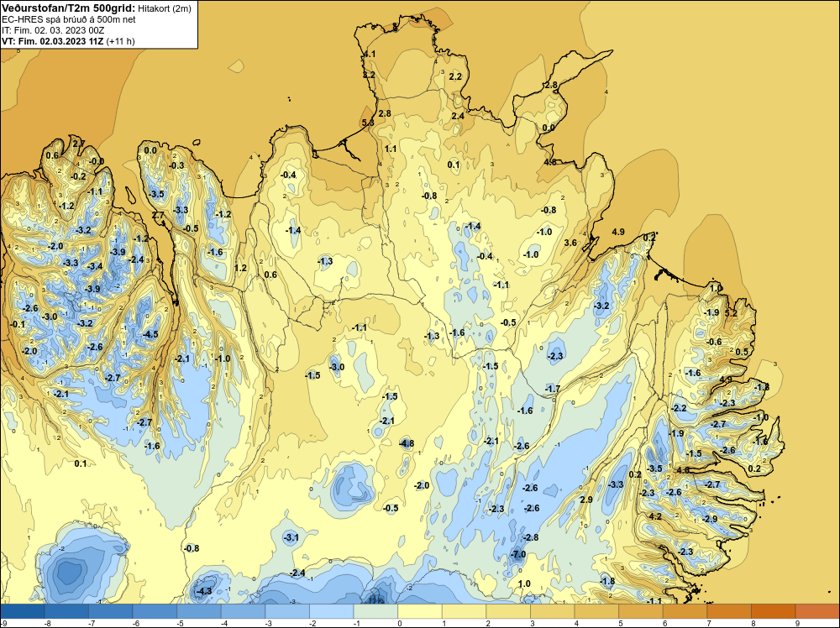
Task: Click the temperature value '3.2' near the north peninsula
Action: [x=369, y=75]
